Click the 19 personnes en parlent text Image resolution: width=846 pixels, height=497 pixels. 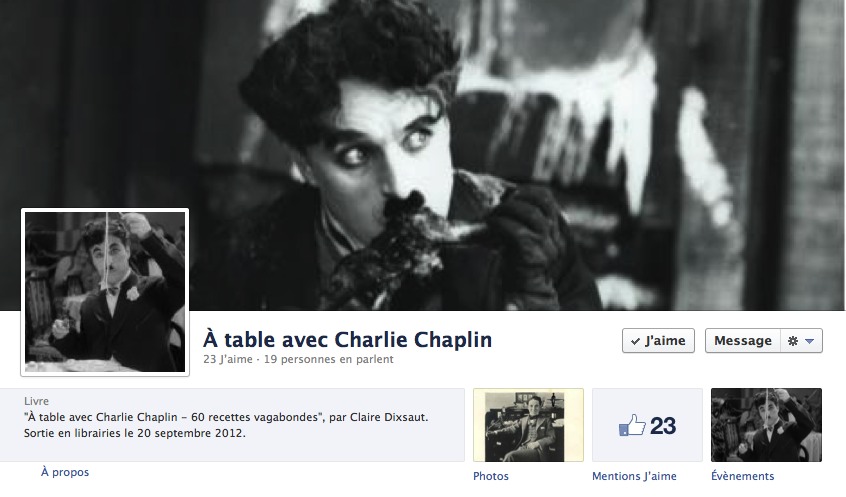click(329, 359)
